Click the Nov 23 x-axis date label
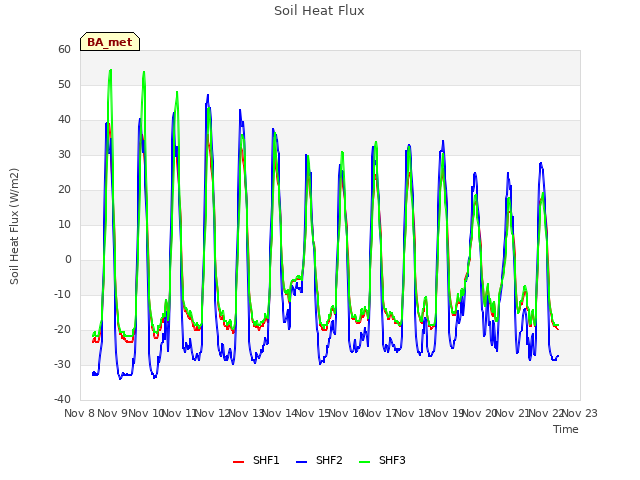 coord(580,413)
